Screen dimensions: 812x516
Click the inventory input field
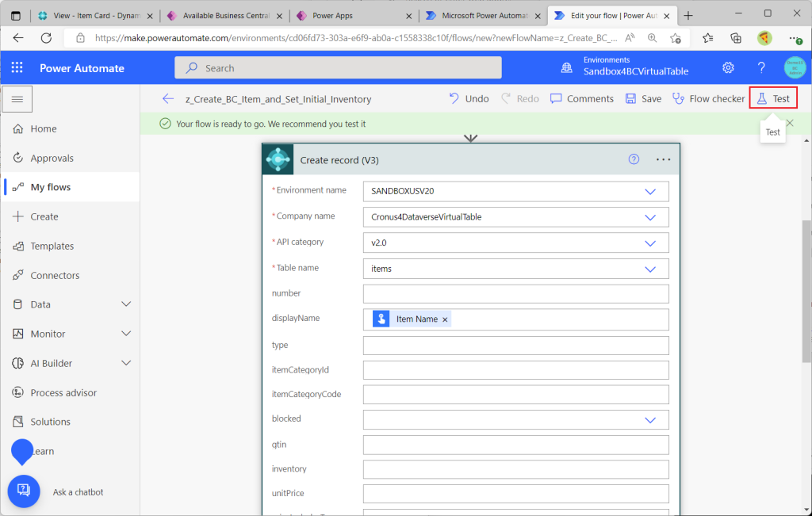point(515,469)
